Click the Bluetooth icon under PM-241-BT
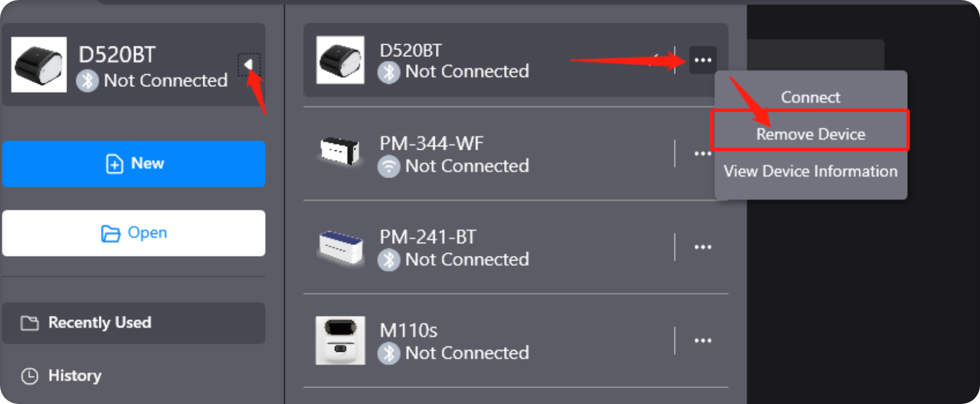 pyautogui.click(x=388, y=260)
